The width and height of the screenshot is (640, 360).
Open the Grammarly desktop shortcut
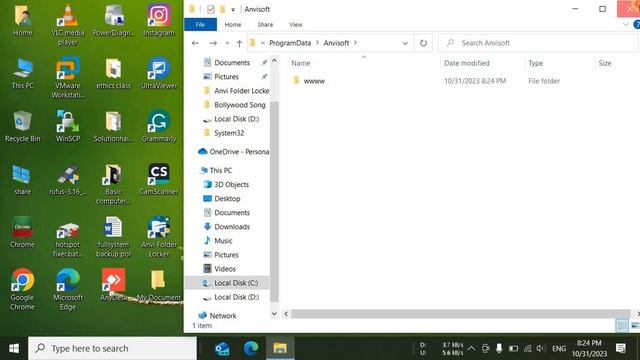click(x=159, y=127)
